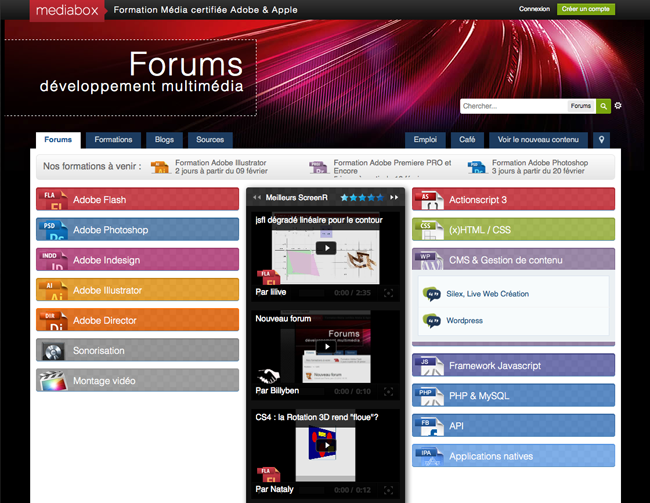
Task: Click the mediabox logo
Action: pos(67,10)
